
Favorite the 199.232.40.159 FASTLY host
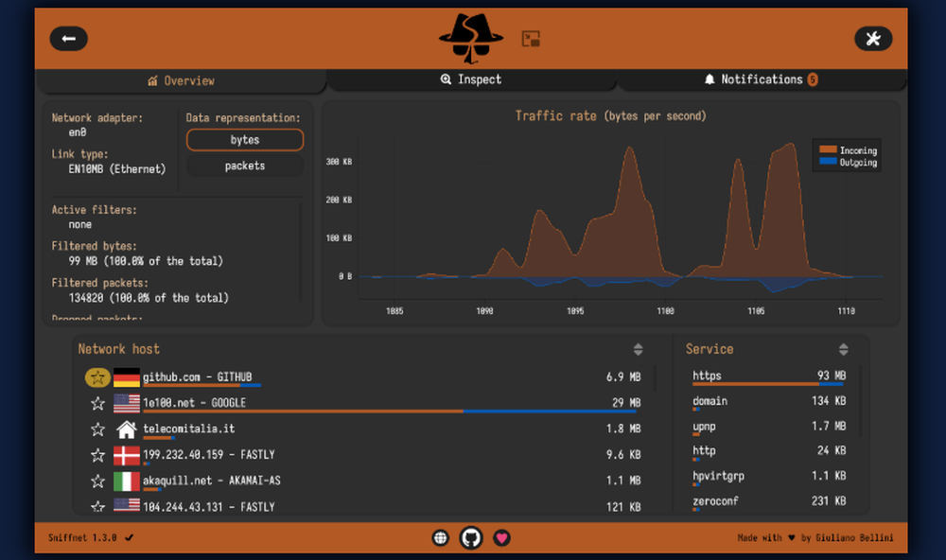click(97, 455)
